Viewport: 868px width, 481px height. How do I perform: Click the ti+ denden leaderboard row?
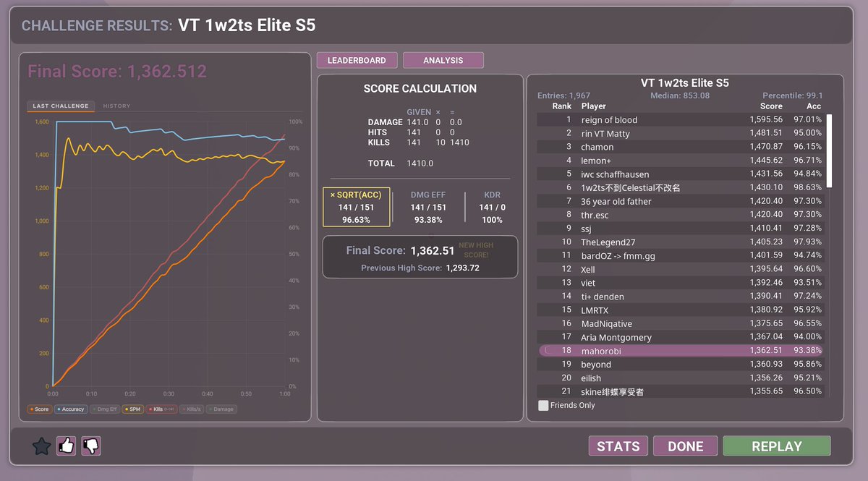coord(682,297)
